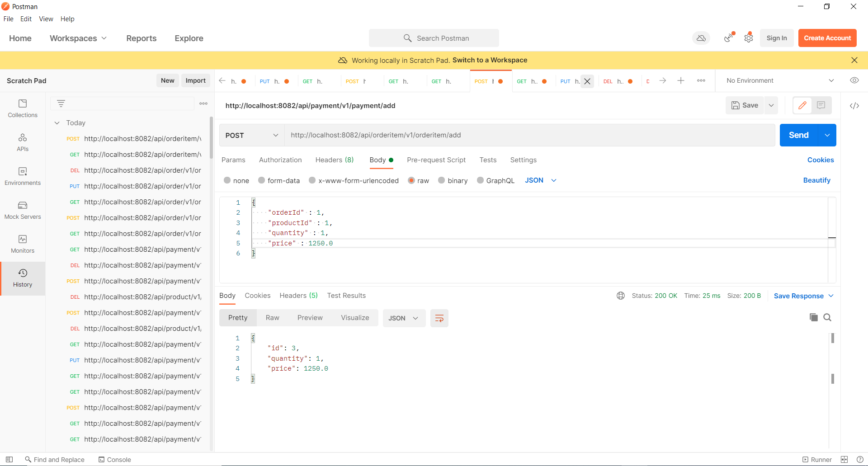This screenshot has width=868, height=466.
Task: Open the Monitors sidebar panel
Action: [23, 245]
